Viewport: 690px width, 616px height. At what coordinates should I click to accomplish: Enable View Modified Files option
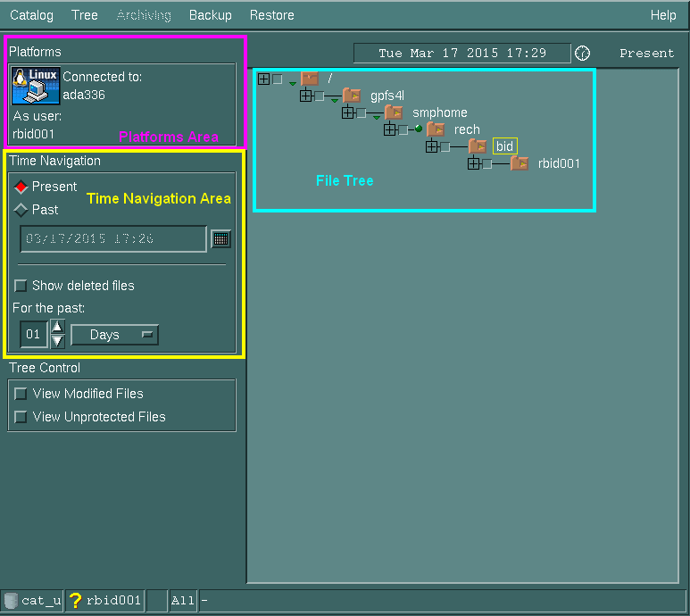pos(21,394)
